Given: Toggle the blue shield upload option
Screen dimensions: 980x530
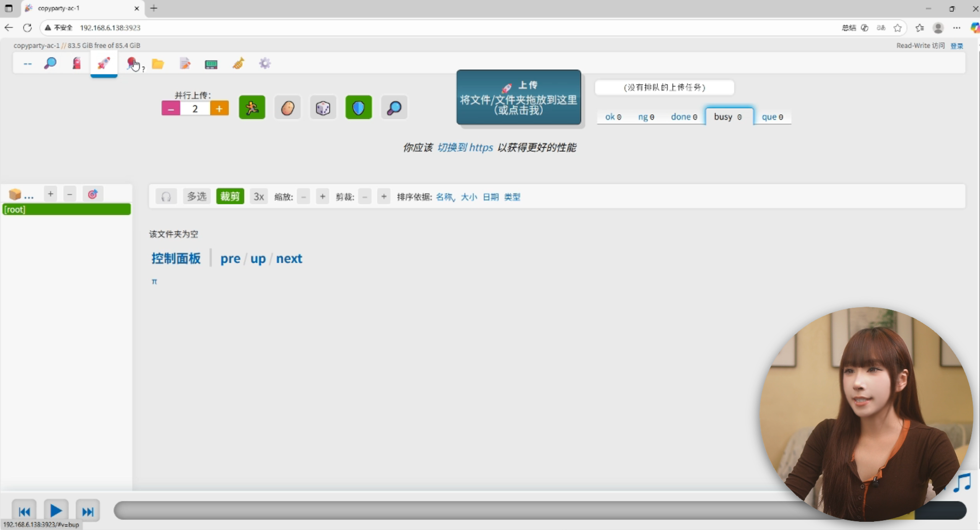Looking at the screenshot, I should tap(359, 108).
